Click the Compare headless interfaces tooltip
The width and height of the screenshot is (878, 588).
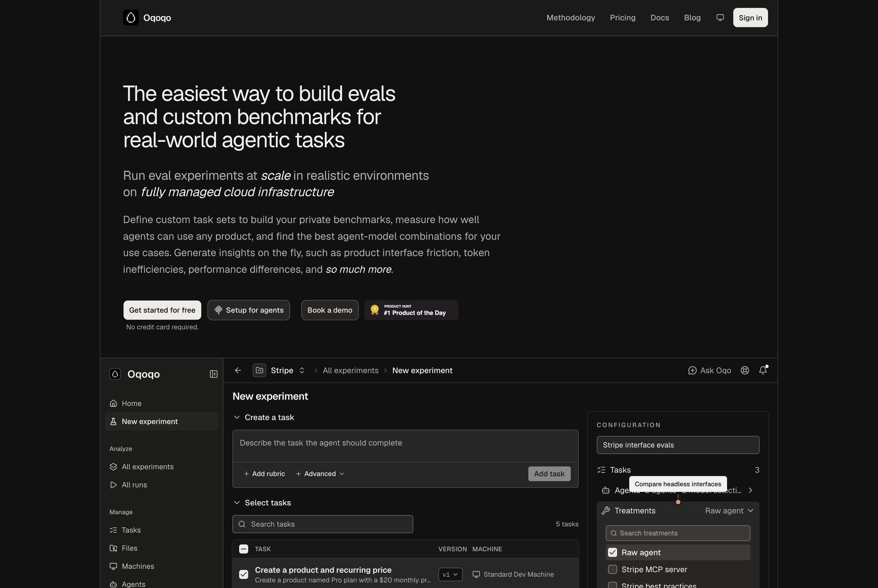(x=678, y=484)
